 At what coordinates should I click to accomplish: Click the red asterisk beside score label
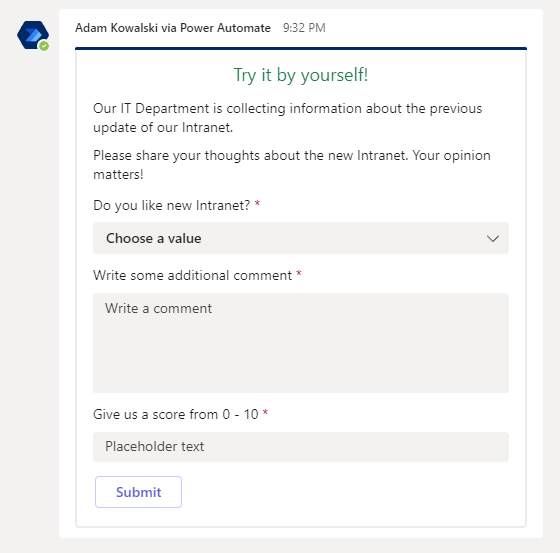pos(265,413)
